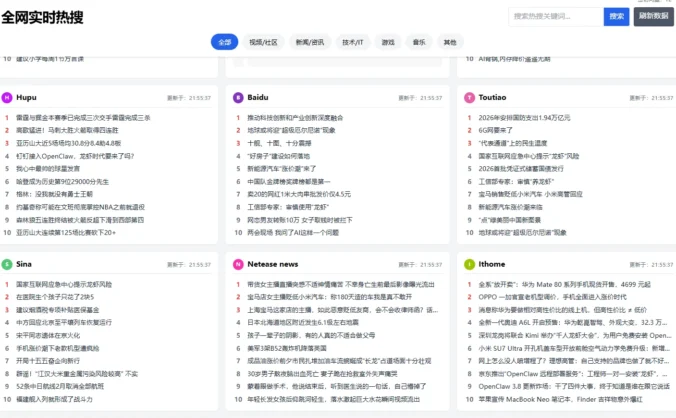The height and width of the screenshot is (418, 676).
Task: Open Toutiao item "代表通道"上的民生温度
Action: click(x=513, y=143)
